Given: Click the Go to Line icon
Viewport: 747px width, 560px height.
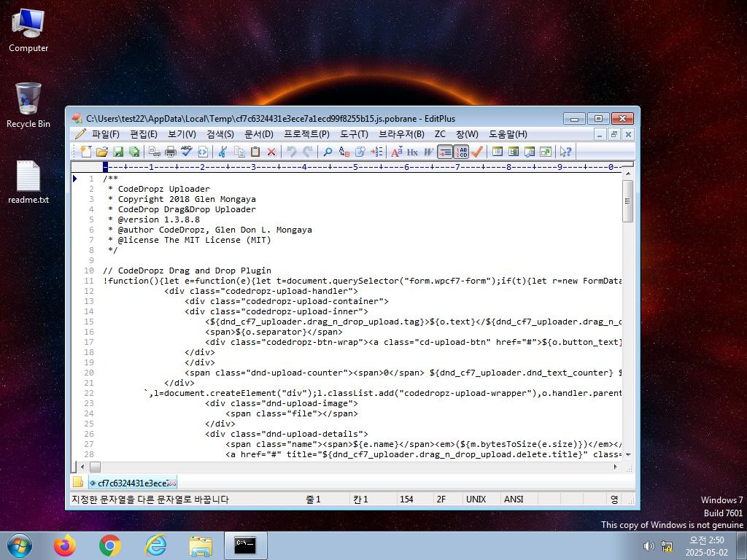Looking at the screenshot, I should (376, 152).
